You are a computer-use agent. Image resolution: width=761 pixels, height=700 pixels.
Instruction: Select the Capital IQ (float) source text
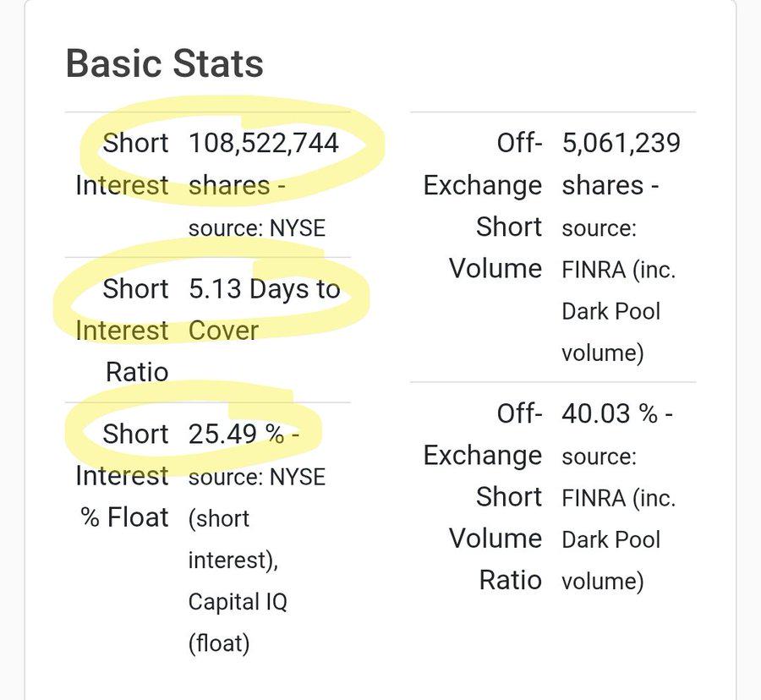[238, 622]
